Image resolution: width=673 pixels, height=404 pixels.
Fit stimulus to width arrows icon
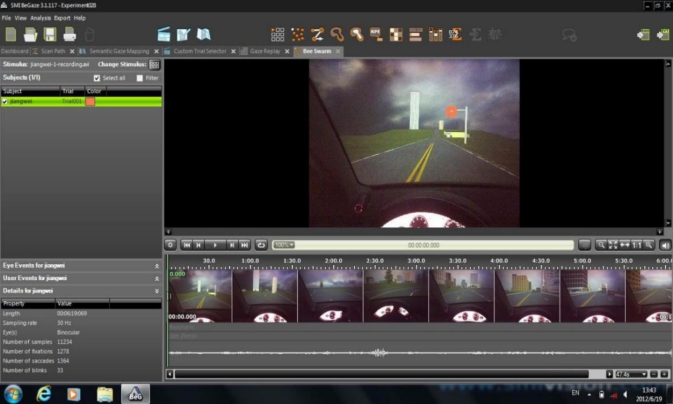point(625,245)
